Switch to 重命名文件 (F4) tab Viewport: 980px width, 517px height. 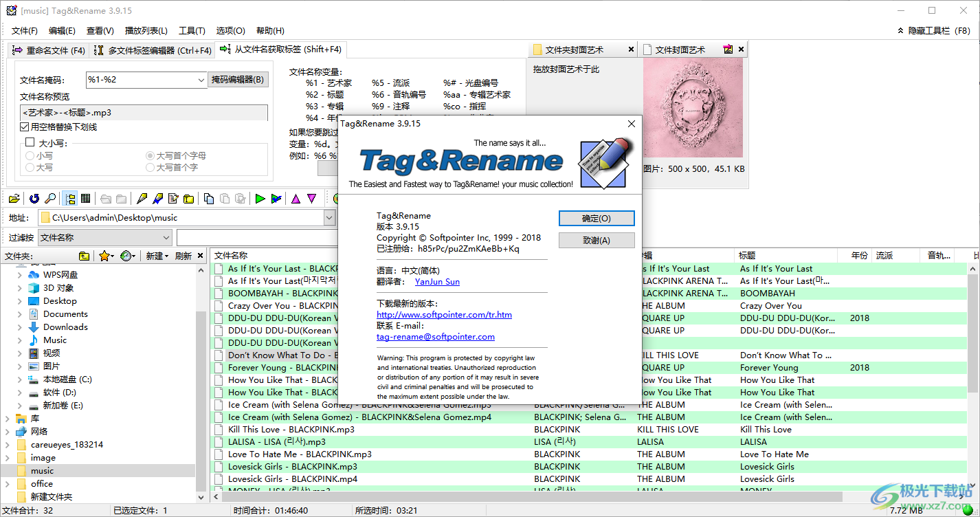click(49, 50)
